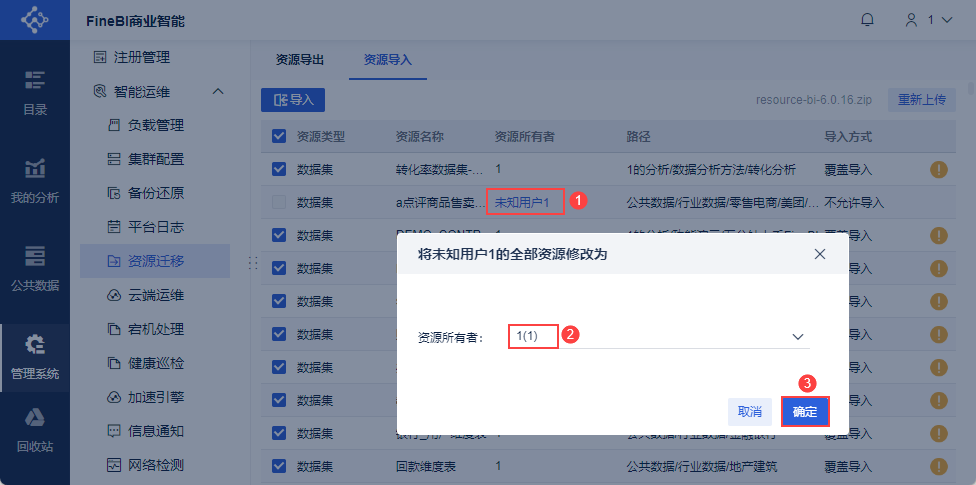Viewport: 976px width, 485px height.
Task: Click 不允许导入 cell in a点评 row
Action: click(x=854, y=202)
